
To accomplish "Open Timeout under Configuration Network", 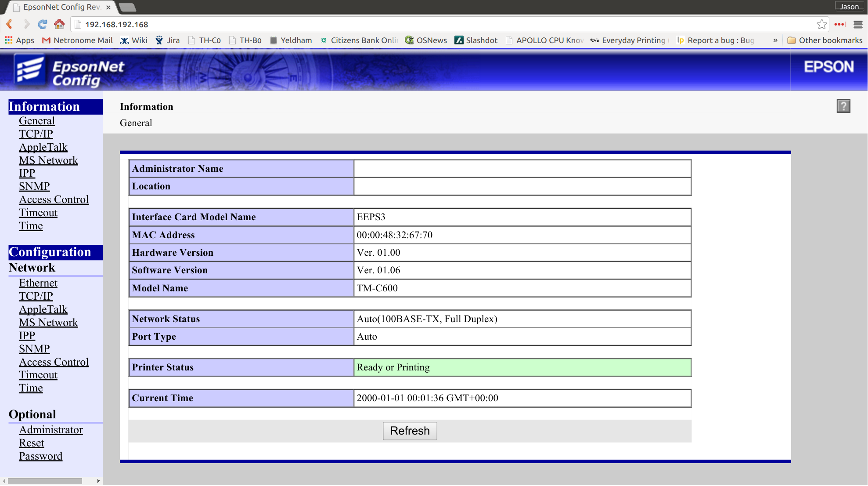I will pyautogui.click(x=38, y=374).
